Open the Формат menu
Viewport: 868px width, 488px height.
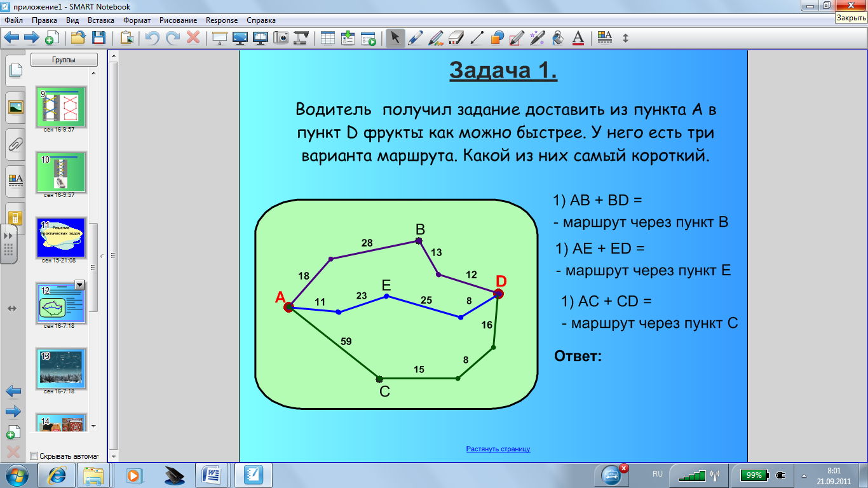(x=137, y=20)
